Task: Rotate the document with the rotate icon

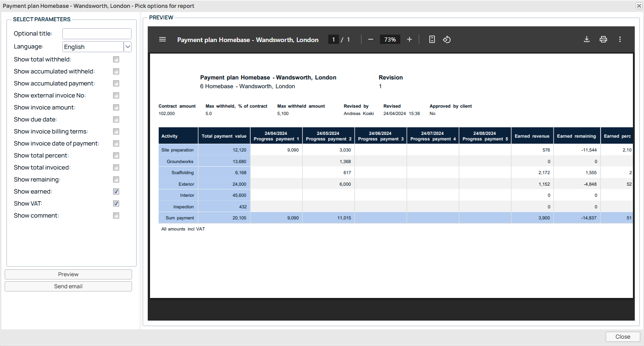Action: (x=446, y=39)
